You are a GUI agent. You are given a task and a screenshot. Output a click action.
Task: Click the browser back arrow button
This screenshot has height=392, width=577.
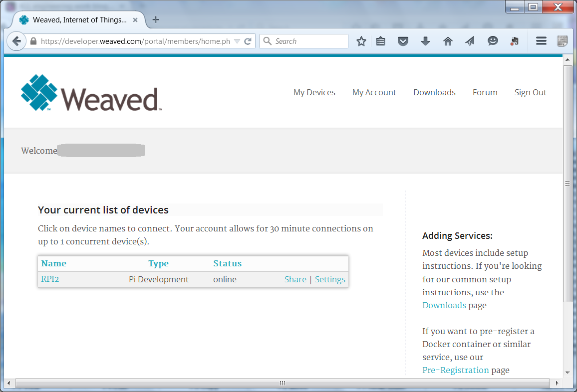[x=16, y=41]
